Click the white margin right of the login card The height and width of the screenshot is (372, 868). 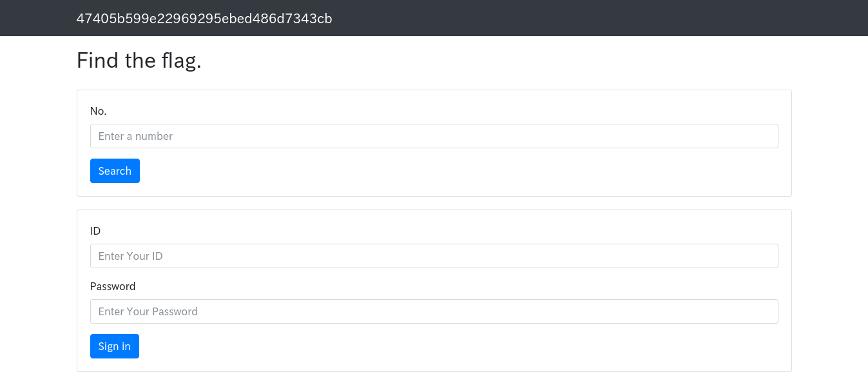click(830, 290)
